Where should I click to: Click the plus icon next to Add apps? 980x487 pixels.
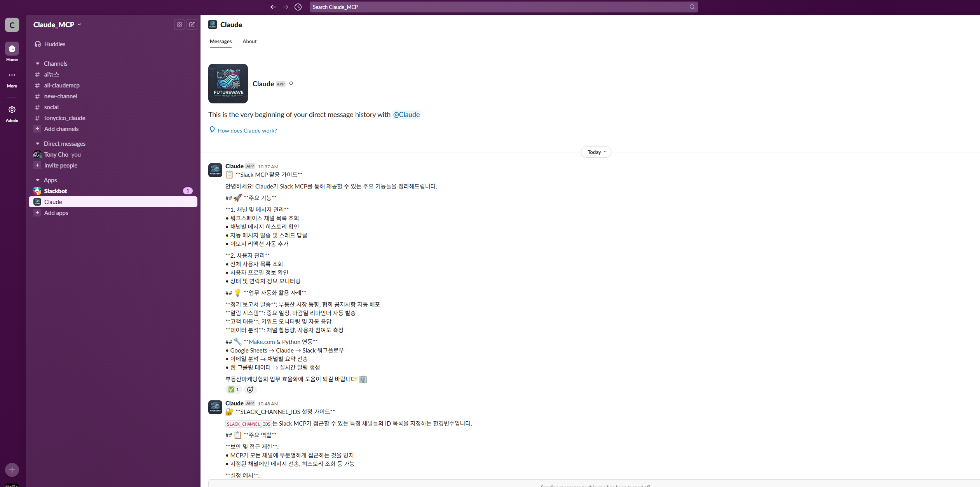click(37, 213)
